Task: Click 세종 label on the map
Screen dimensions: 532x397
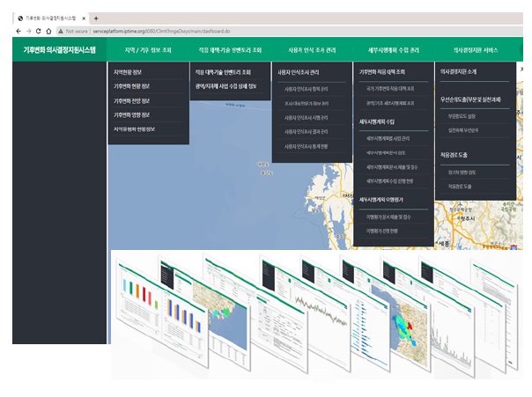Action: click(x=444, y=244)
